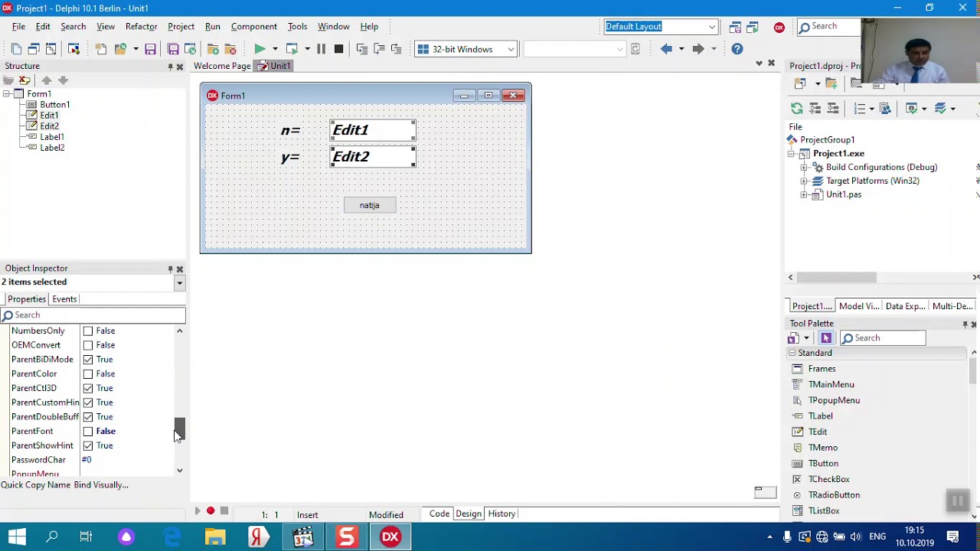Click the red DX icon beside layout controls

click(779, 27)
